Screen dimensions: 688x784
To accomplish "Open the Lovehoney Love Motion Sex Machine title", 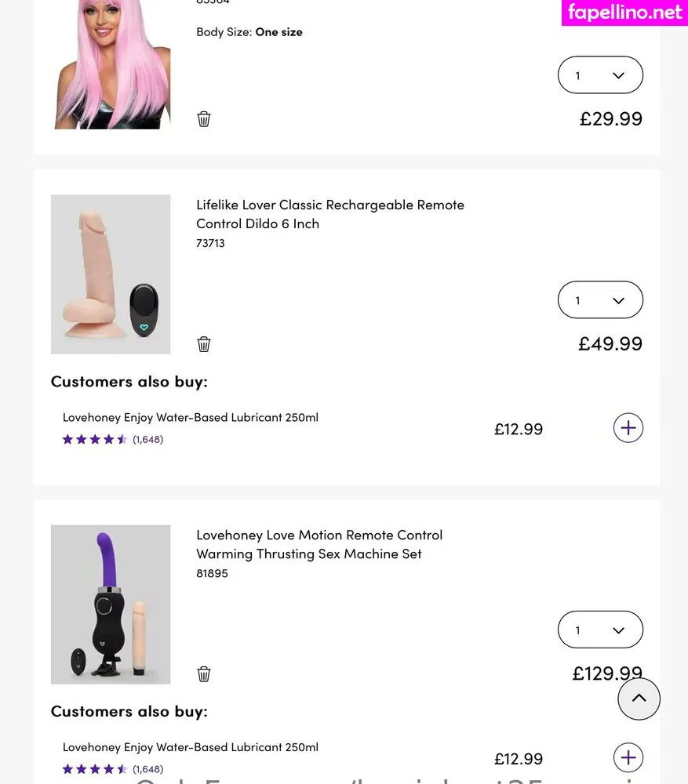I will [x=319, y=544].
